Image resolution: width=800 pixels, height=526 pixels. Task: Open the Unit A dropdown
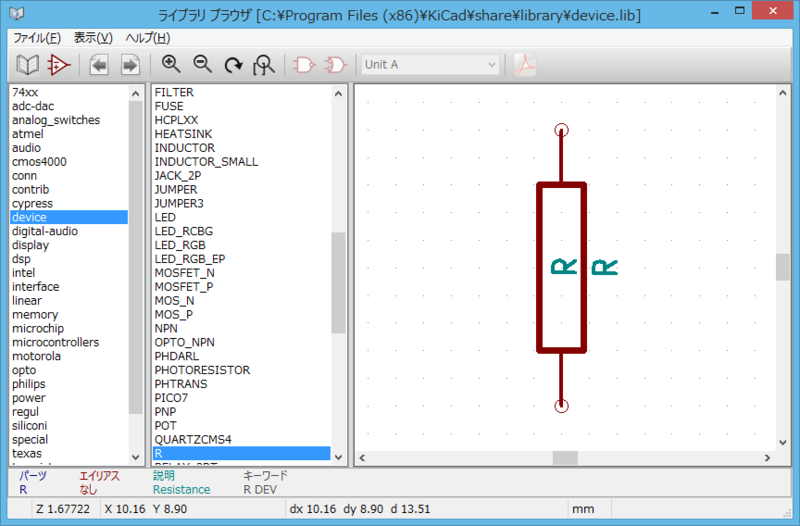pyautogui.click(x=430, y=65)
